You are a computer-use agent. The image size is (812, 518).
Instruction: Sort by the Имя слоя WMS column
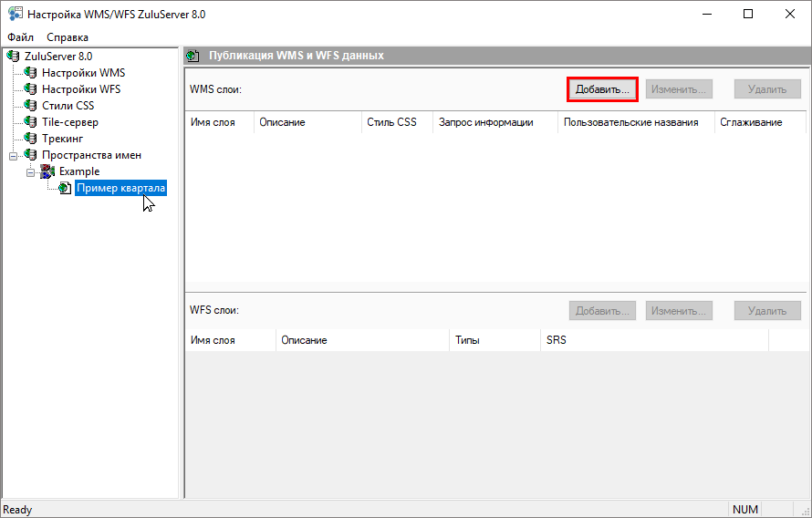click(219, 122)
